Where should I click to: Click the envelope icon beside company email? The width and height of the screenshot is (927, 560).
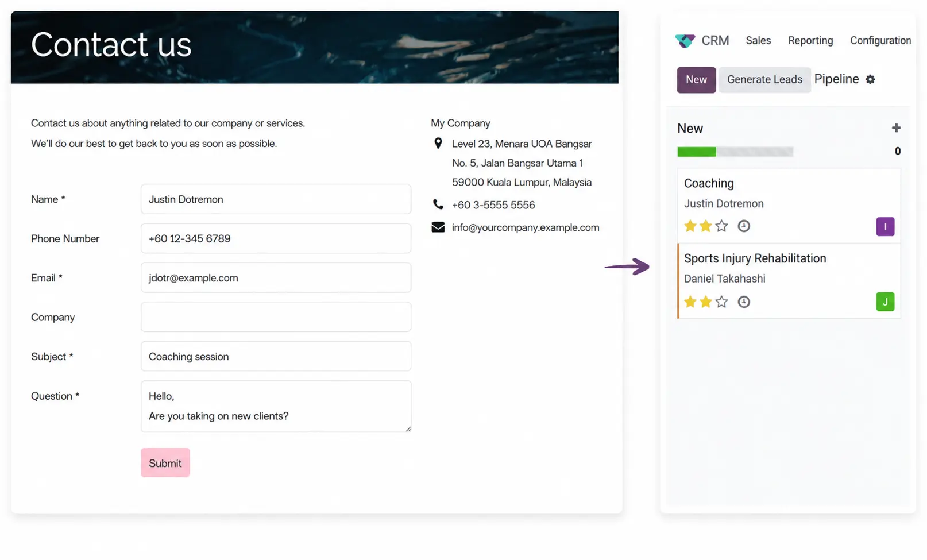pos(438,227)
